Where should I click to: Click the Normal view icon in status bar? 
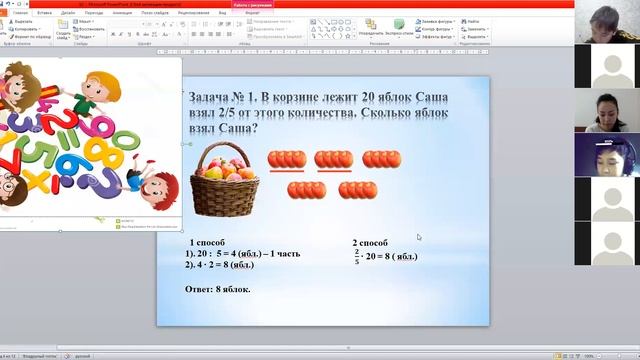[557, 356]
